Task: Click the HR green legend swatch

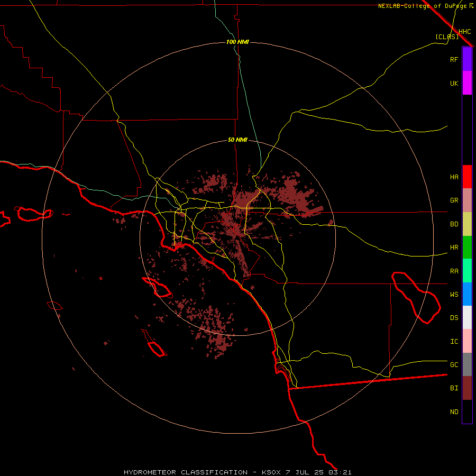Action: point(467,247)
